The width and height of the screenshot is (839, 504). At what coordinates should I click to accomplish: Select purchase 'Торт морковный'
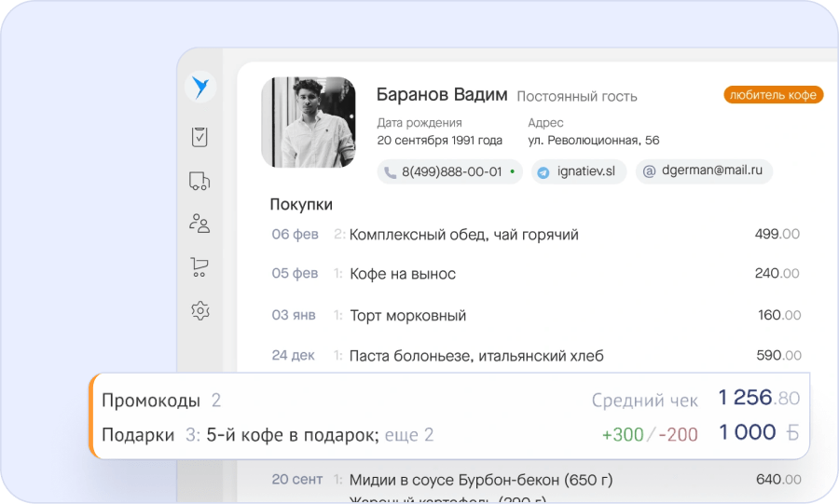[407, 315]
